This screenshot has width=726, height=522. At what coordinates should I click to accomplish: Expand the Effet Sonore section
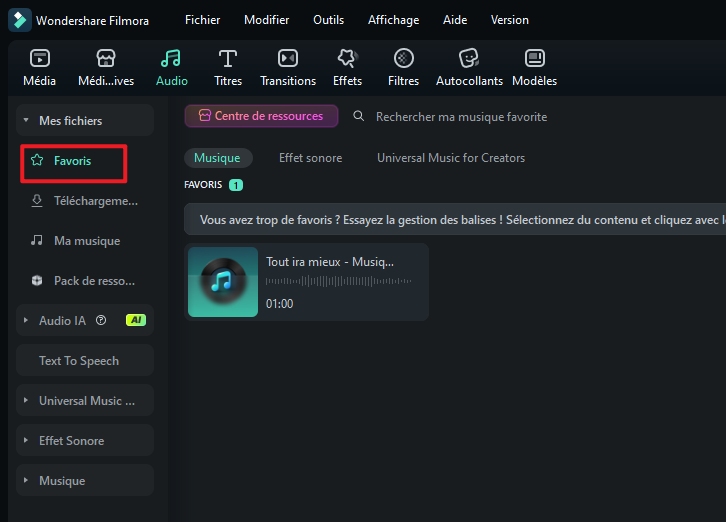[x=26, y=440]
